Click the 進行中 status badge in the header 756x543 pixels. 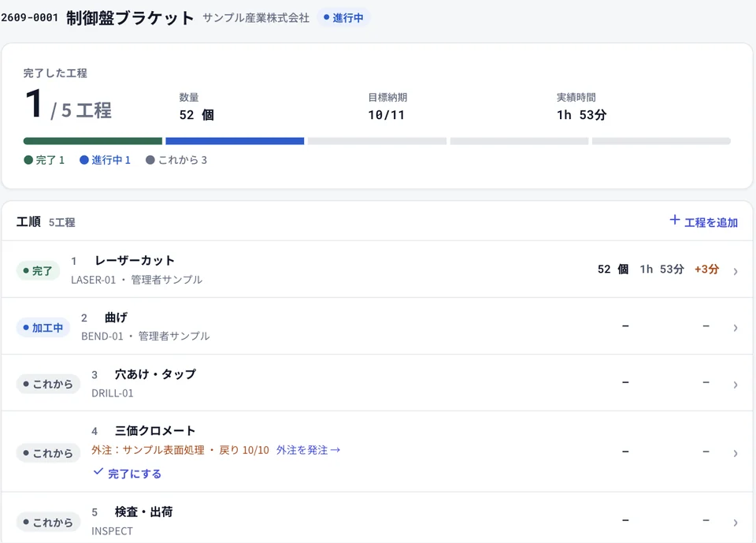(x=343, y=18)
